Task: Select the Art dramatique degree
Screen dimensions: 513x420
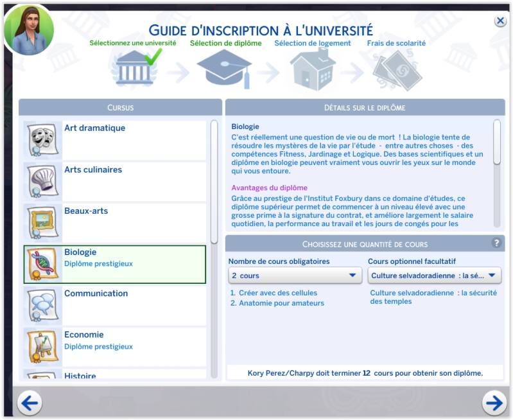Action: coord(115,140)
